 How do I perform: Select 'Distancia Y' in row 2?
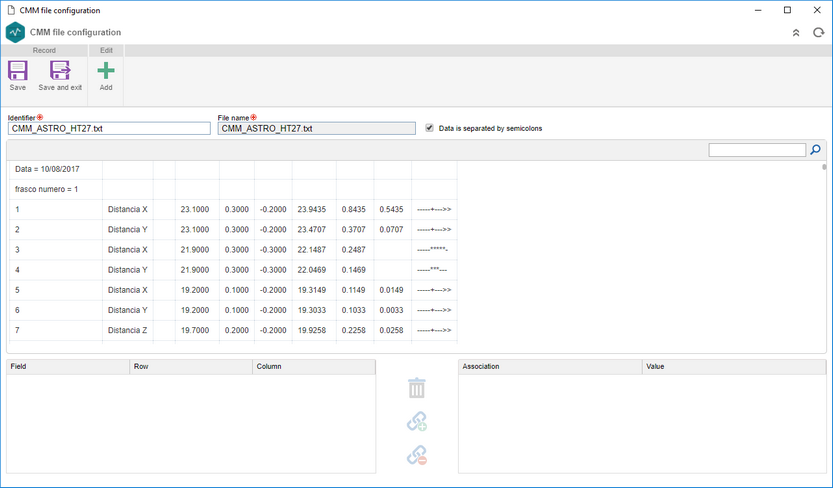(128, 229)
